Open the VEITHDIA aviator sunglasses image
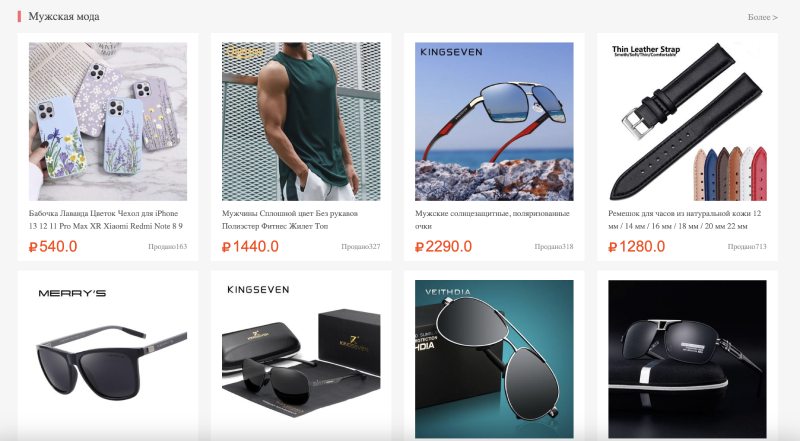 point(494,359)
